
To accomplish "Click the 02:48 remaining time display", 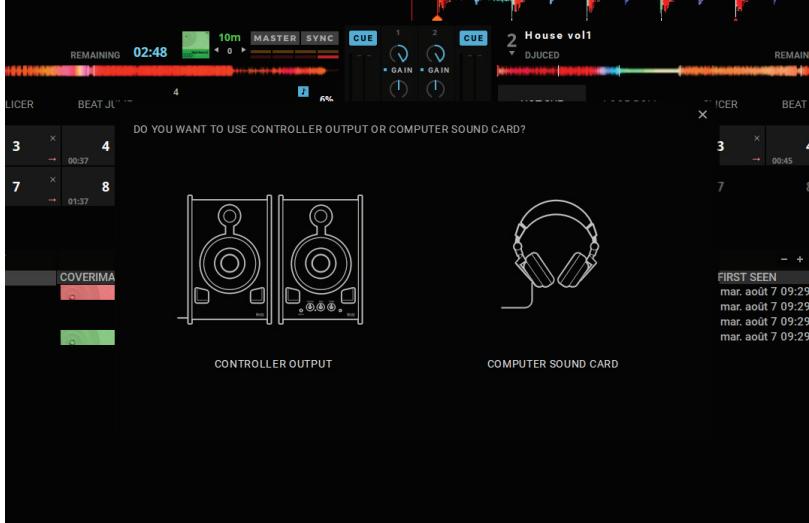I will coord(150,52).
